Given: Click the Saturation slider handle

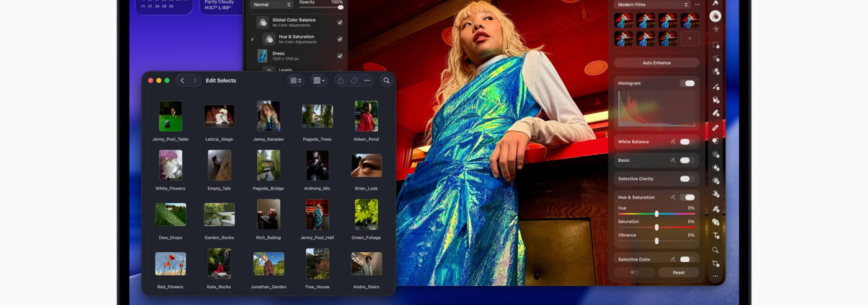Looking at the screenshot, I should point(657,227).
